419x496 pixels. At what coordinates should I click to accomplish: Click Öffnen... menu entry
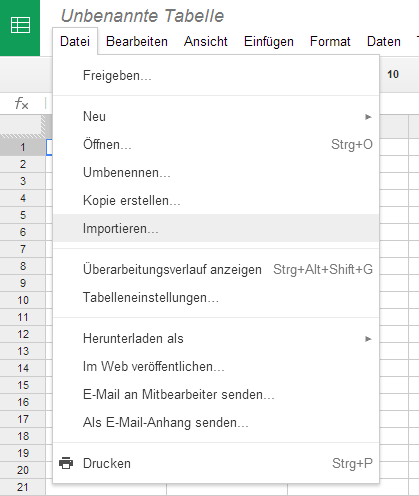click(x=216, y=144)
